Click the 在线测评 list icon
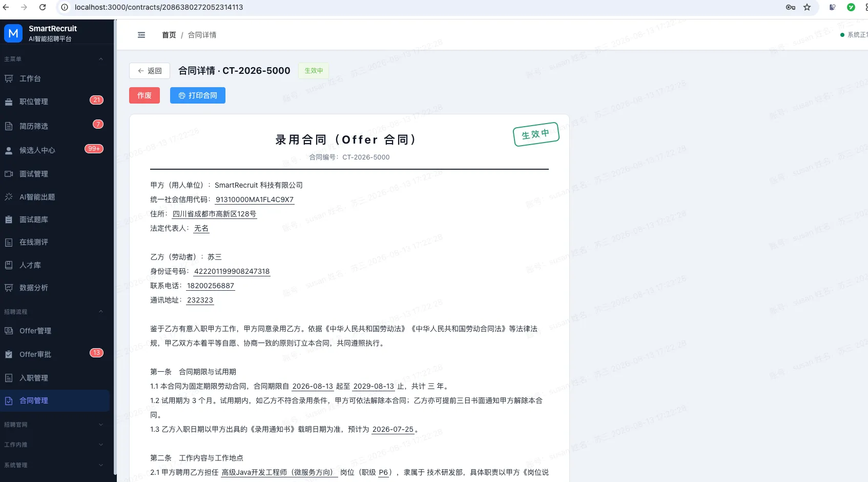 tap(9, 242)
